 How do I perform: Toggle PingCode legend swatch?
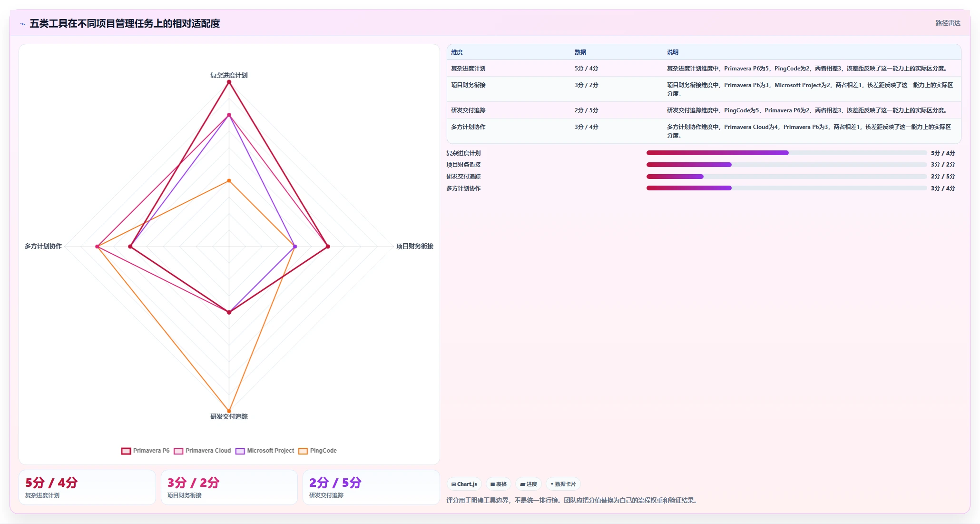[x=303, y=451]
